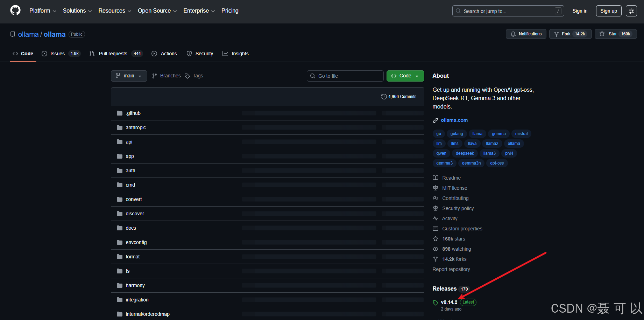Switch to the Pull requests tab
Screen dimensions: 644x320
116,54
